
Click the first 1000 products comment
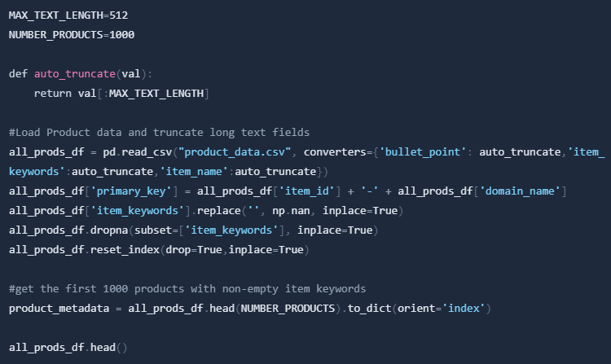pos(187,288)
